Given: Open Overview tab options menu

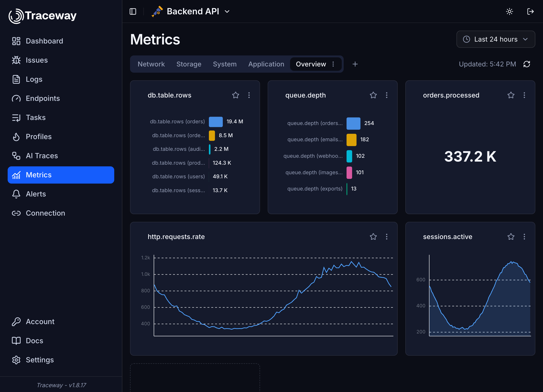Looking at the screenshot, I should pos(333,64).
